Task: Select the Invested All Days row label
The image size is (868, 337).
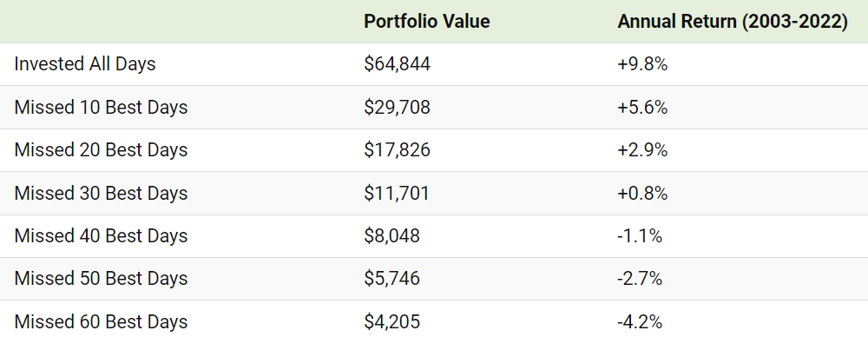Action: tap(85, 63)
